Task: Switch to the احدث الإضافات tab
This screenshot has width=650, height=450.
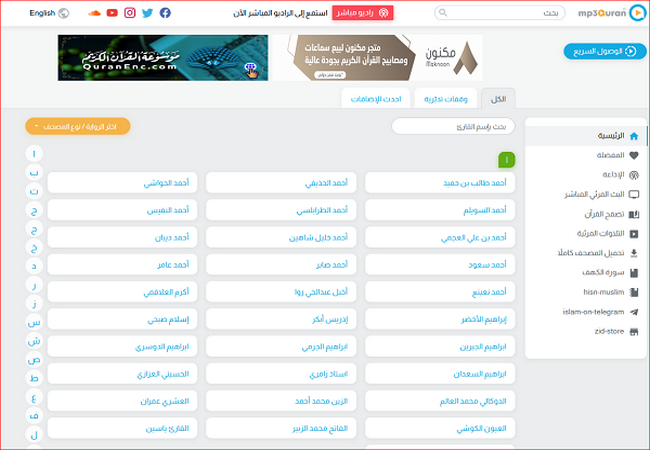Action: pos(375,98)
